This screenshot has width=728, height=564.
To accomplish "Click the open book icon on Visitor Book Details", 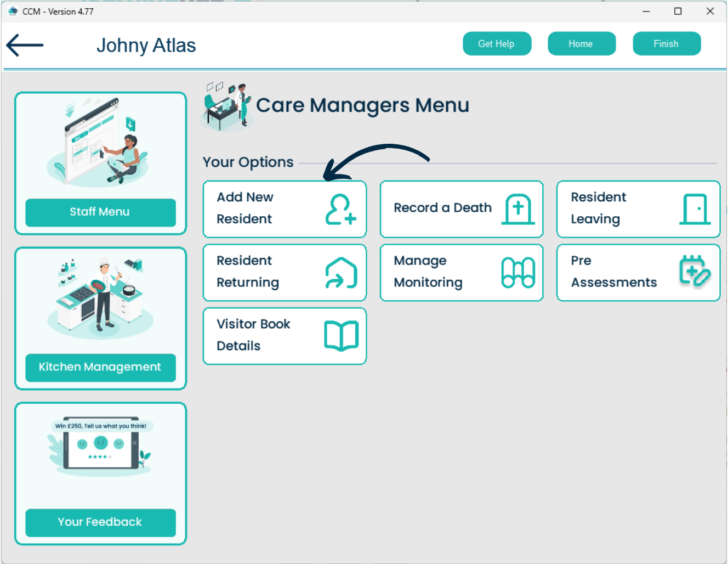I will point(341,336).
